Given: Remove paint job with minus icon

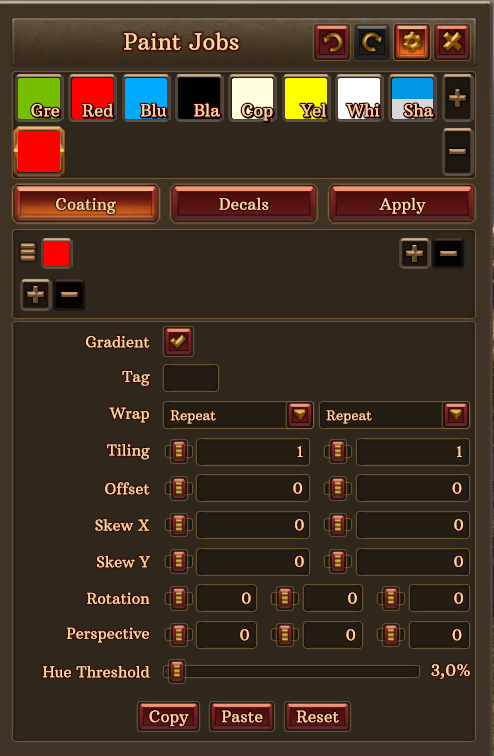Looking at the screenshot, I should [x=457, y=151].
